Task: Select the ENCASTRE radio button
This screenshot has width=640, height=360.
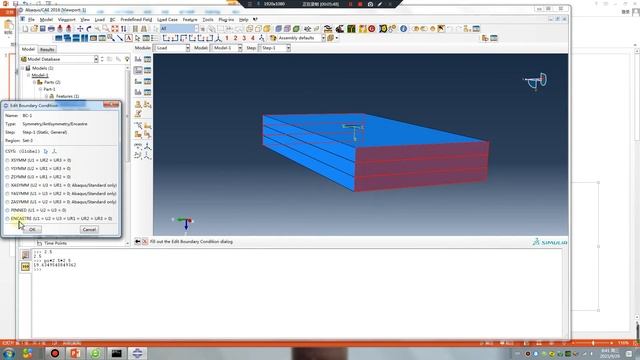Action: tap(7, 219)
